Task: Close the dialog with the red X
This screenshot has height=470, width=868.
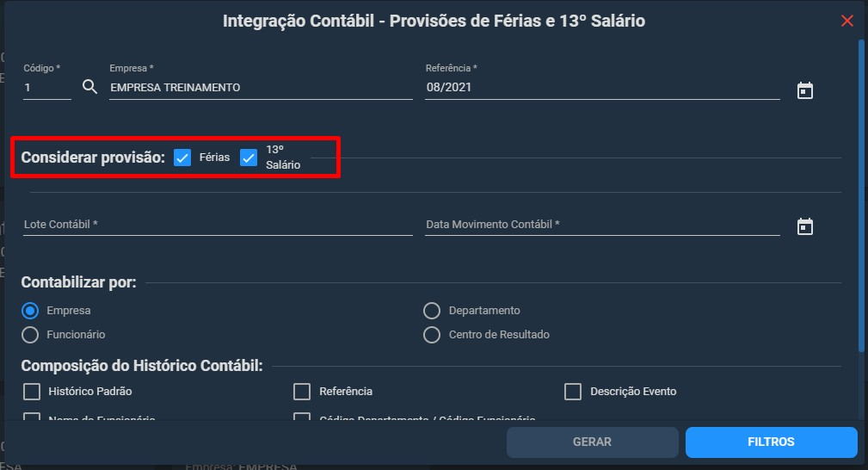Action: pyautogui.click(x=847, y=21)
